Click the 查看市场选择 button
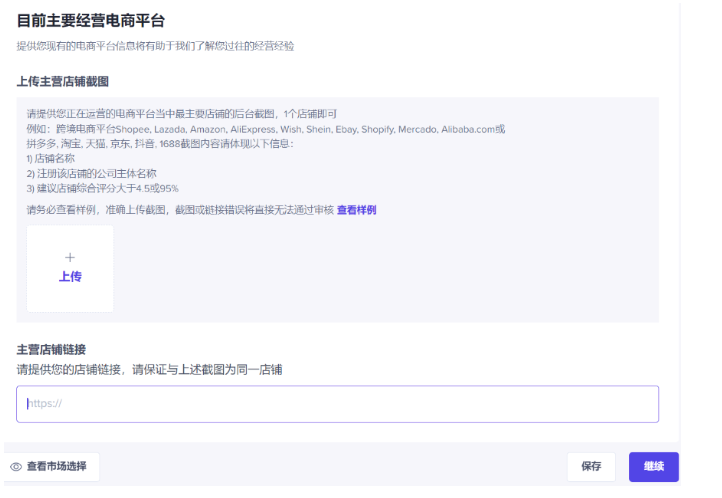This screenshot has width=722, height=498. click(52, 467)
